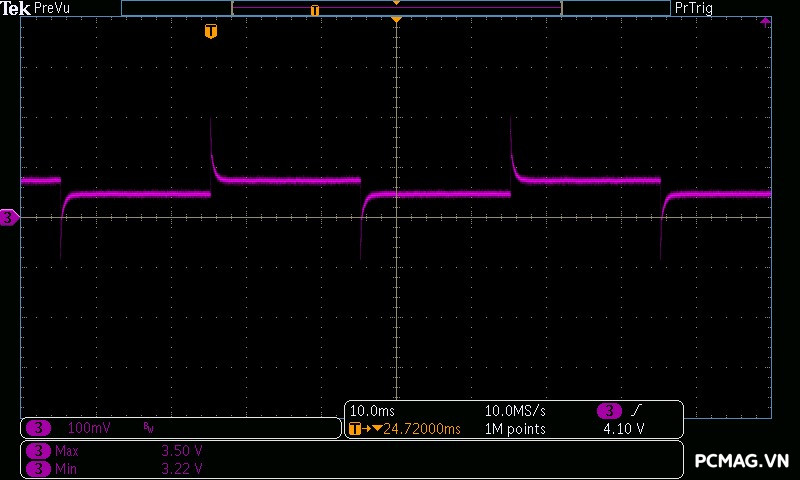Click the orange center trigger position arrow
This screenshot has width=800, height=480.
[397, 20]
